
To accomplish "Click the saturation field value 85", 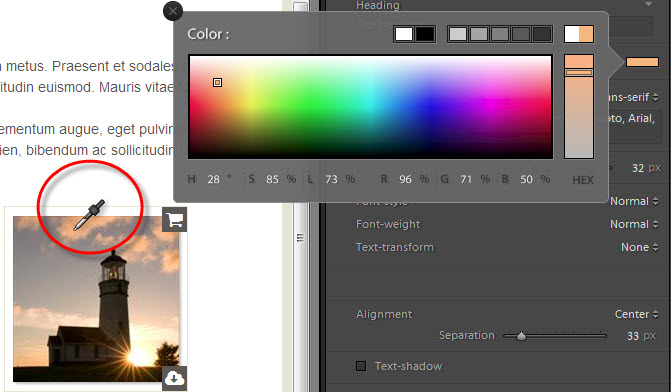I will coord(272,179).
